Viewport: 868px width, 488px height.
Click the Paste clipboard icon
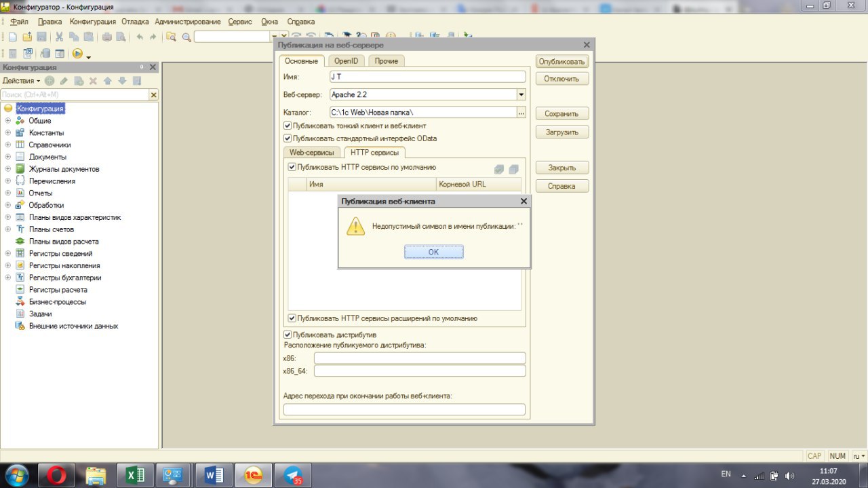87,37
